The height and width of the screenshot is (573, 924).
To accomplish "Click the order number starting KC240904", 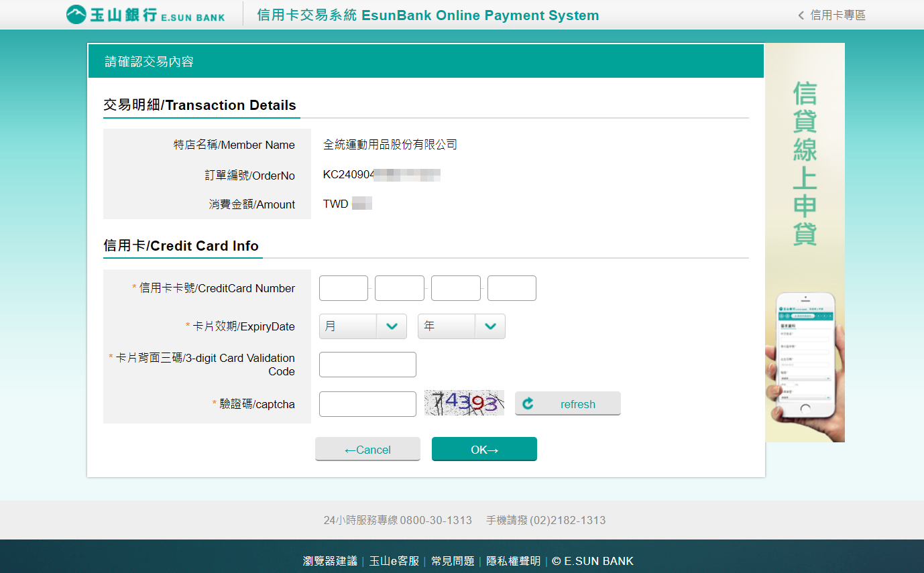I will [x=382, y=175].
